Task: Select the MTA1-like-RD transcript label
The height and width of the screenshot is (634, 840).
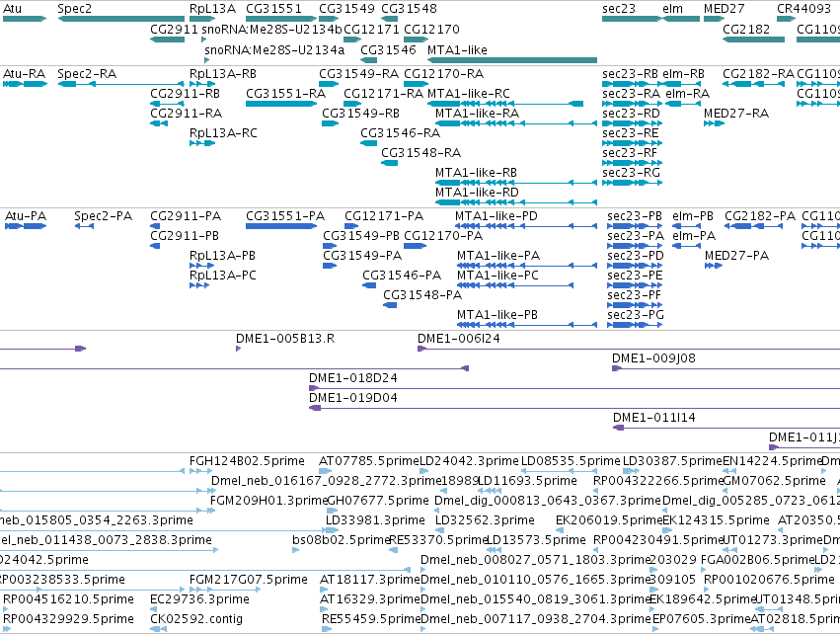Action: point(477,192)
